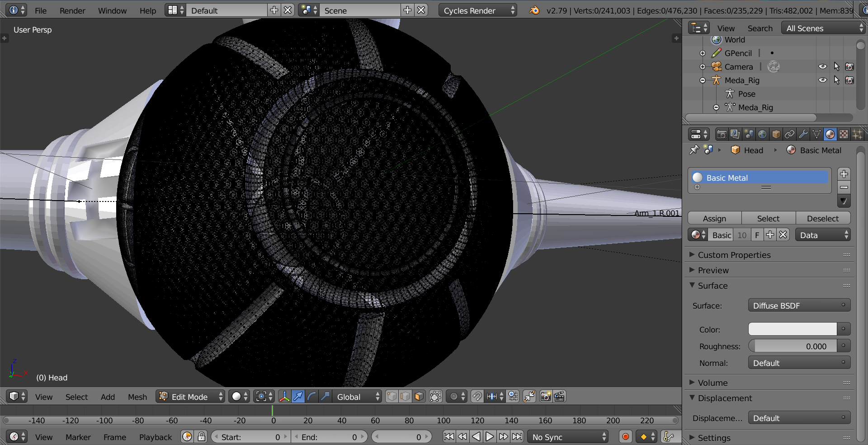Click the Assign material button
This screenshot has width=868, height=445.
pos(715,218)
